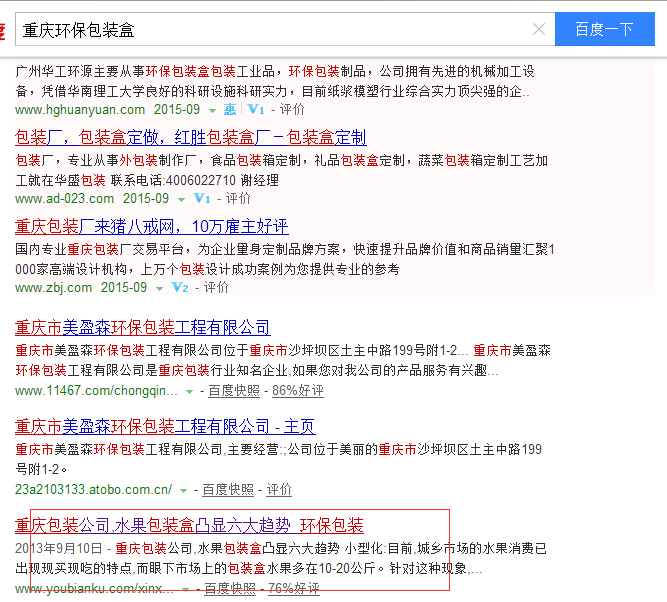Click the URL www.ad-023.com
667x602 pixels.
(x=65, y=199)
